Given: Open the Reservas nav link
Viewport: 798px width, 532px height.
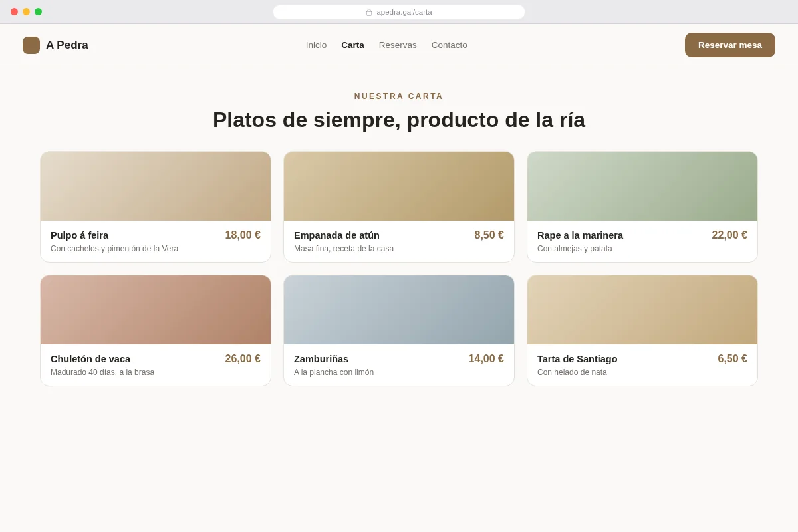Looking at the screenshot, I should (398, 45).
